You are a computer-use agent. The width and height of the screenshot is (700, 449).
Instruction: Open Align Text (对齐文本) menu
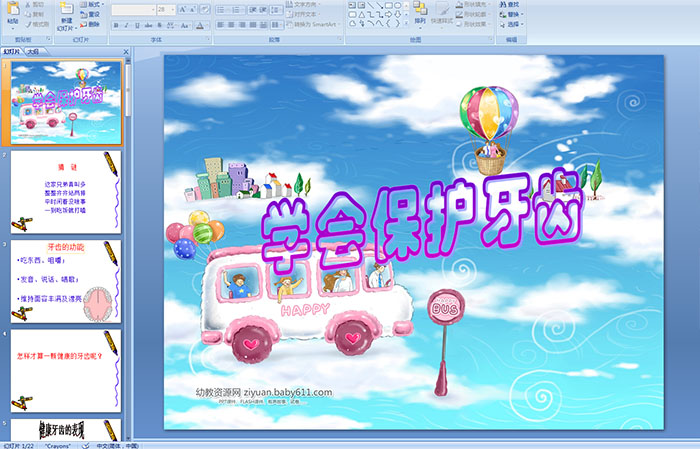point(304,14)
